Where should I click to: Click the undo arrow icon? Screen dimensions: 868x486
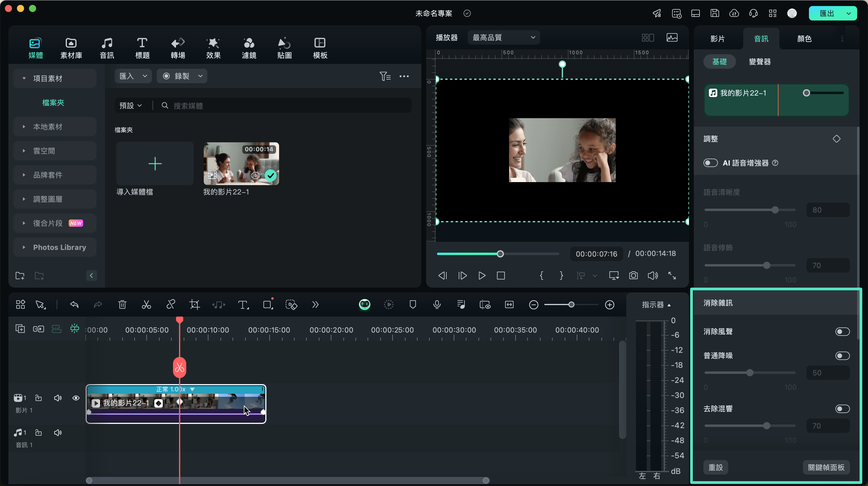tap(74, 305)
